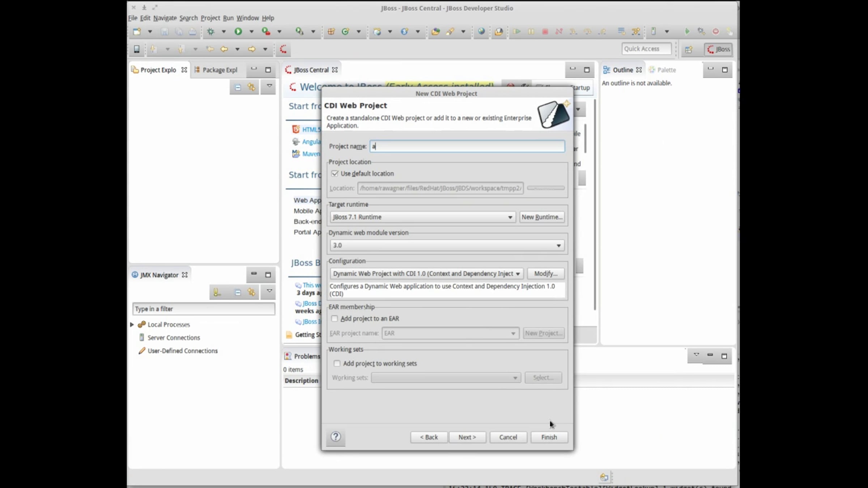Image resolution: width=868 pixels, height=488 pixels.
Task: Click the Search flashlight toolbar icon
Action: [450, 31]
